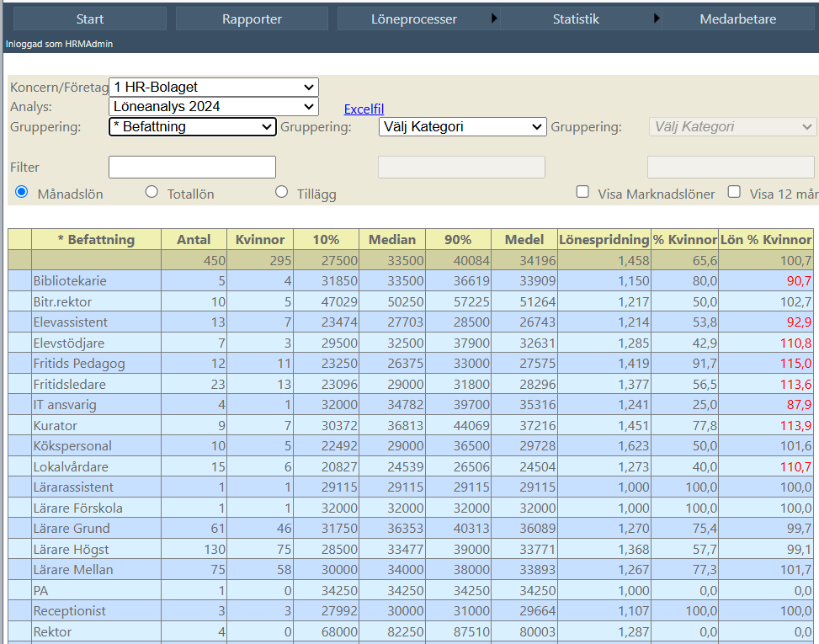Click the 10% value 47029 for Bitr.rektor

pos(339,302)
